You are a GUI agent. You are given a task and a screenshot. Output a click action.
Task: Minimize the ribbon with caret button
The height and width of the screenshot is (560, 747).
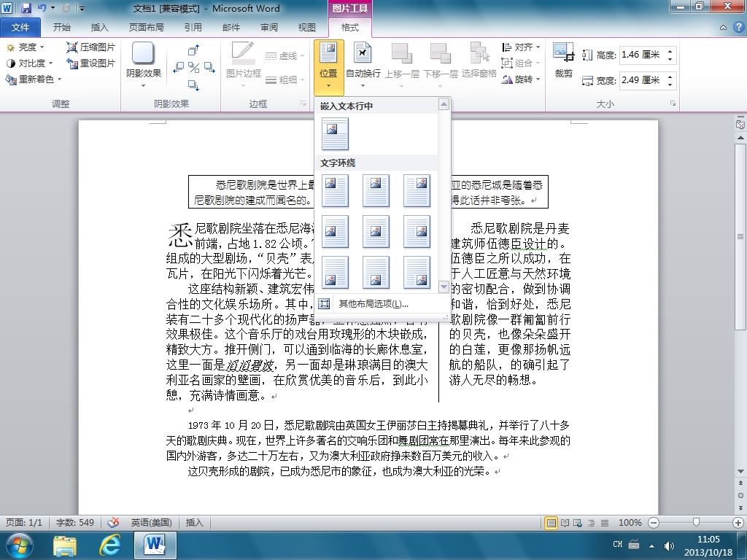[723, 28]
